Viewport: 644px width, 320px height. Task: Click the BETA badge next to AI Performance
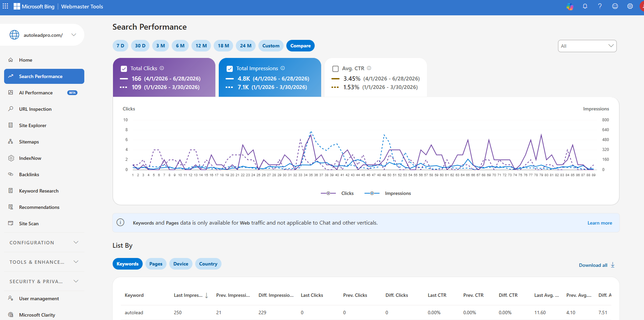pyautogui.click(x=72, y=93)
